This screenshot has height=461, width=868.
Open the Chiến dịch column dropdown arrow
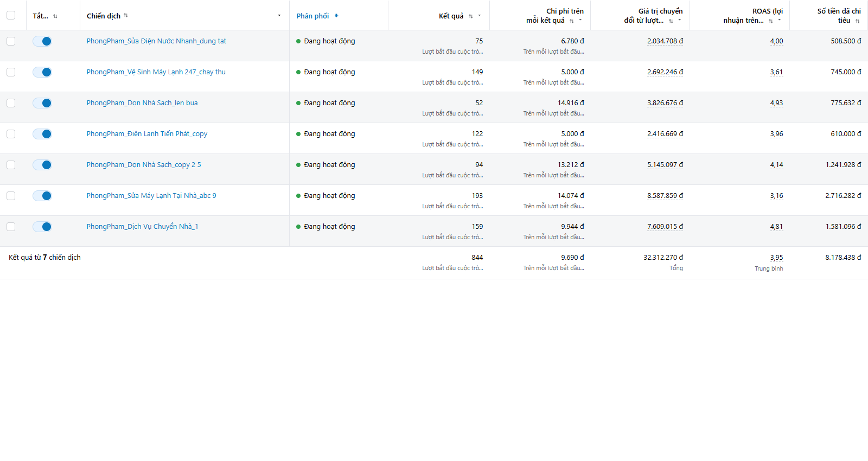pos(279,16)
